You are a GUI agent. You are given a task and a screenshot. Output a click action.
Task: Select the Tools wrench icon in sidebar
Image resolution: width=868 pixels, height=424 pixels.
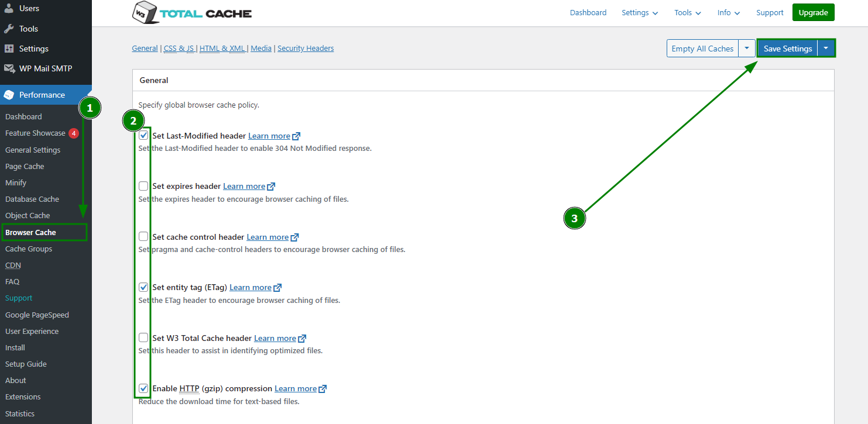[x=8, y=28]
